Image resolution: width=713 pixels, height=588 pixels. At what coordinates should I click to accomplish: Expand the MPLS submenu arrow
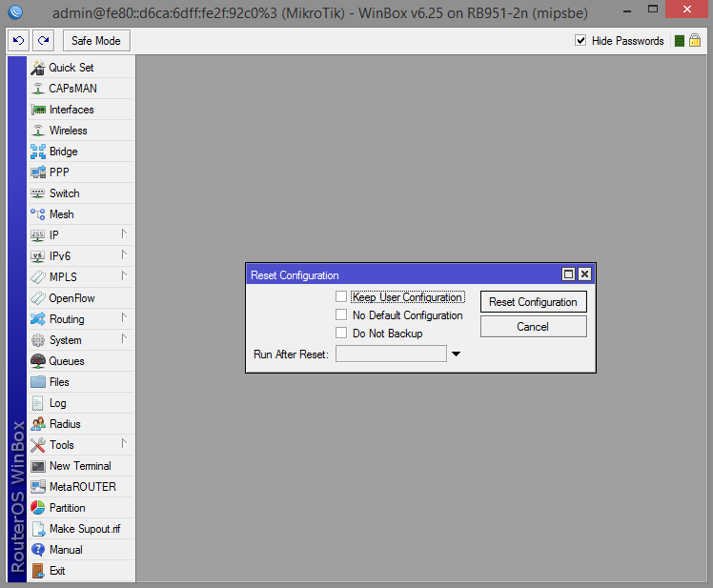[124, 275]
